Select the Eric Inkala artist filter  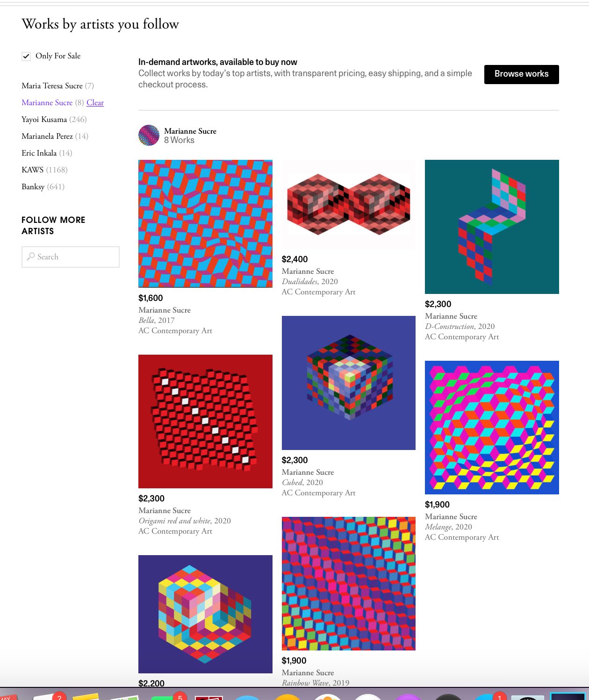tap(39, 153)
